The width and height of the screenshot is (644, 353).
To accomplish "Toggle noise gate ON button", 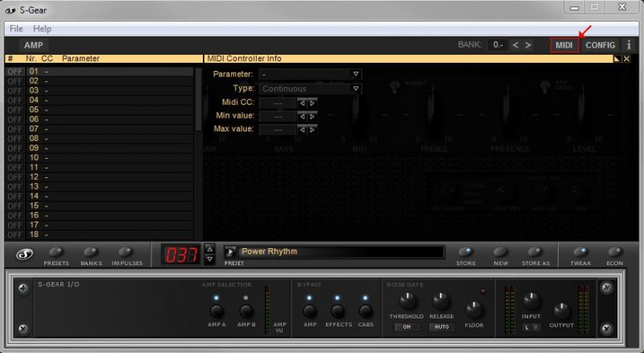I will coord(407,327).
